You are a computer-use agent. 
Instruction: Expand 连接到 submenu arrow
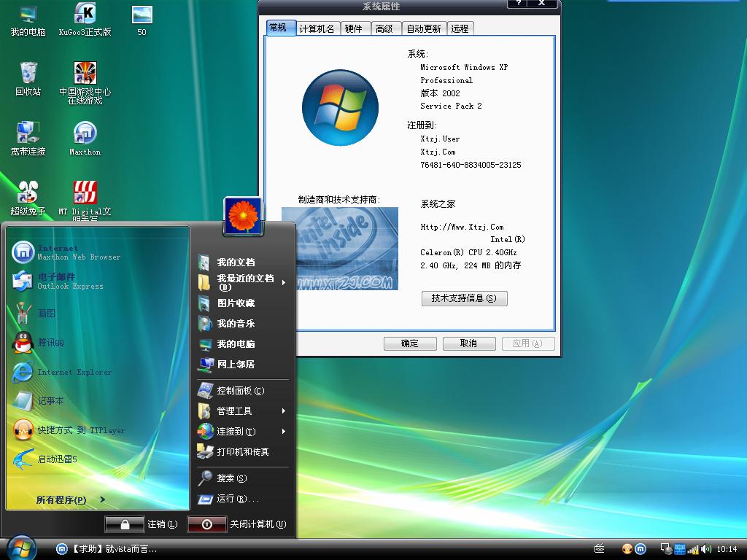click(x=284, y=432)
